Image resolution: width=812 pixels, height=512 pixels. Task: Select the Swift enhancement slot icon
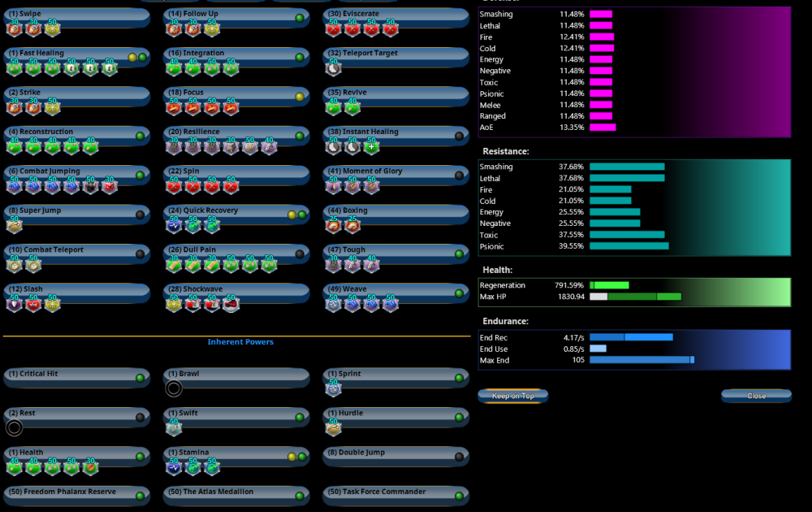click(x=174, y=427)
